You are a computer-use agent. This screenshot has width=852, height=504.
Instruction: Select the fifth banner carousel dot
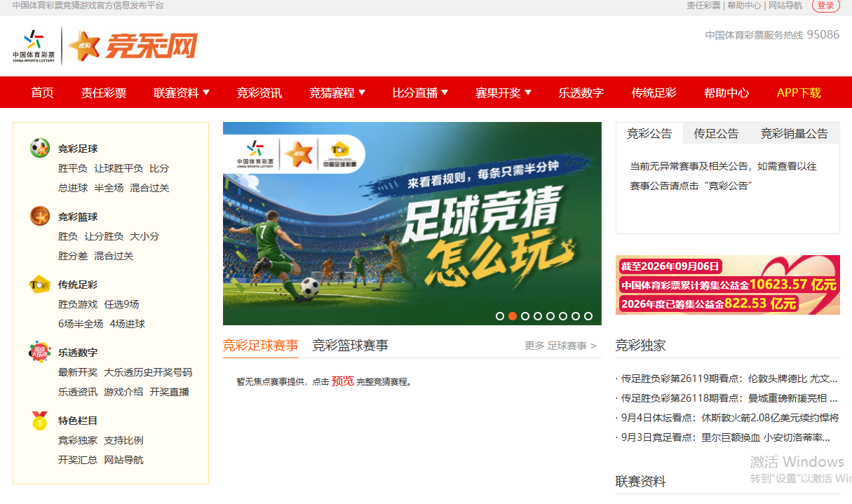[550, 316]
